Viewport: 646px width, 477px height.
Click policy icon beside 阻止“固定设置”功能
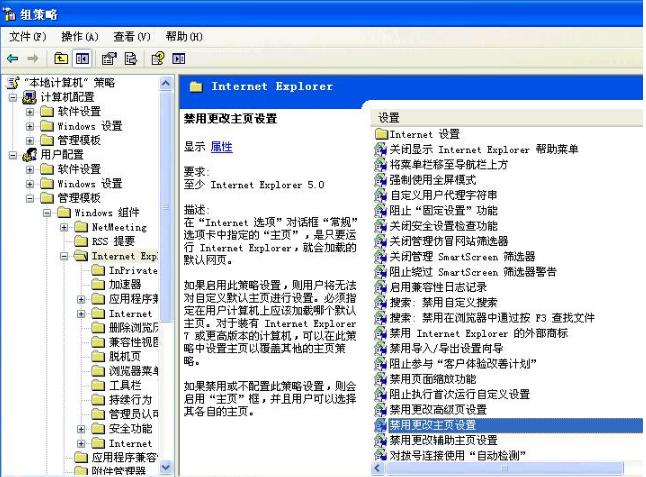[x=380, y=210]
